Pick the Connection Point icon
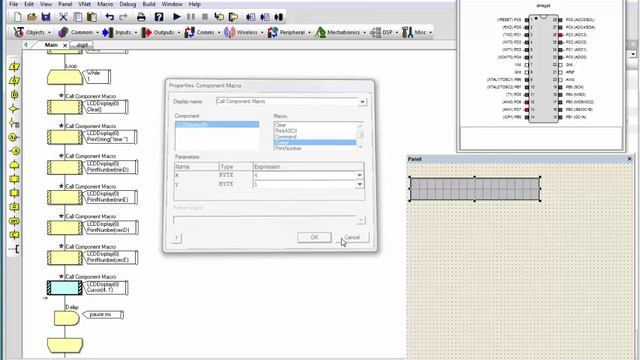The height and width of the screenshot is (360, 640). click(x=14, y=137)
